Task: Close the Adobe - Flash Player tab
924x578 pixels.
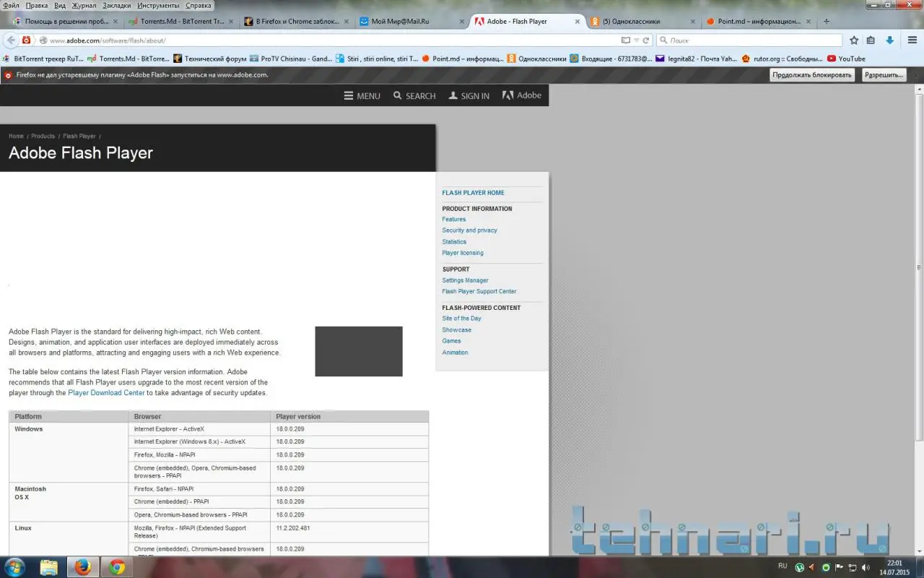Action: pos(577,22)
